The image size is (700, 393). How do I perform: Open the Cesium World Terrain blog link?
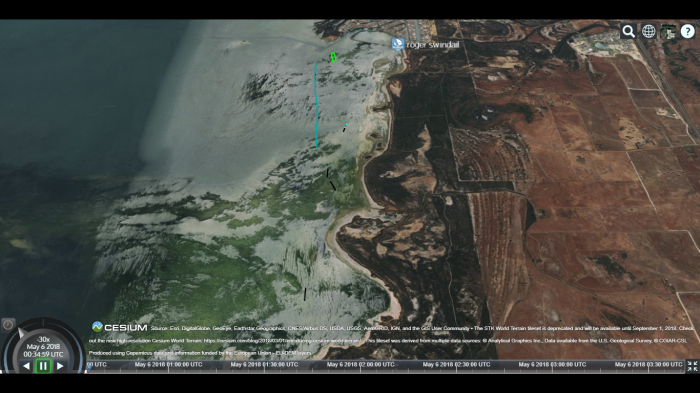[282, 340]
